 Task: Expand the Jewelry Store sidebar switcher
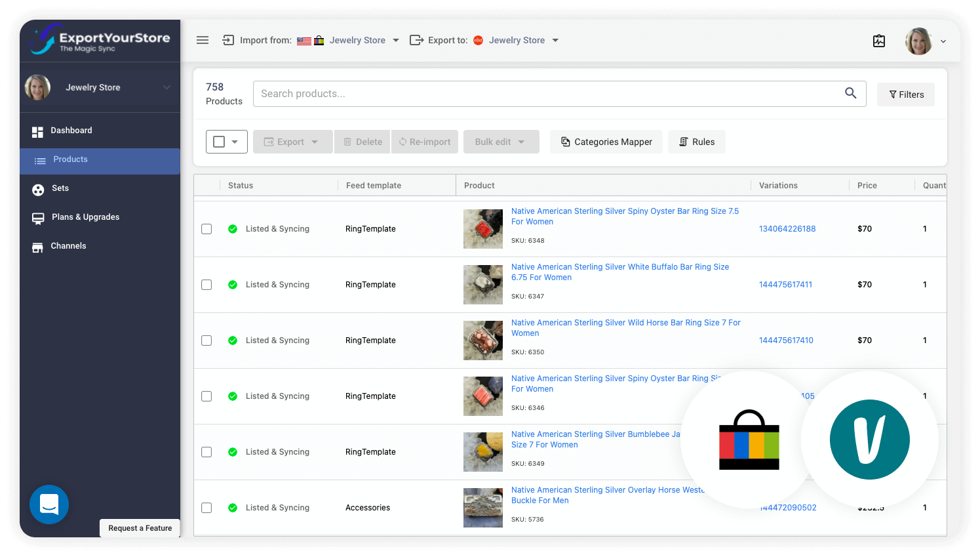tap(167, 87)
